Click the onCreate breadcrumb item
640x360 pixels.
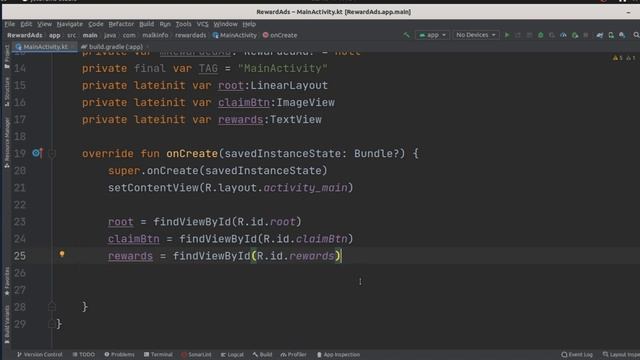coord(280,36)
